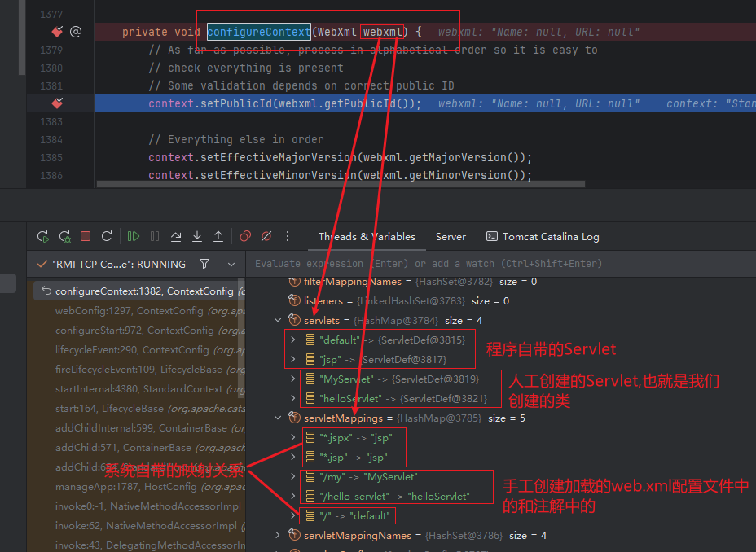
Task: Click the editor horizontal scrollbar
Action: pos(341,184)
